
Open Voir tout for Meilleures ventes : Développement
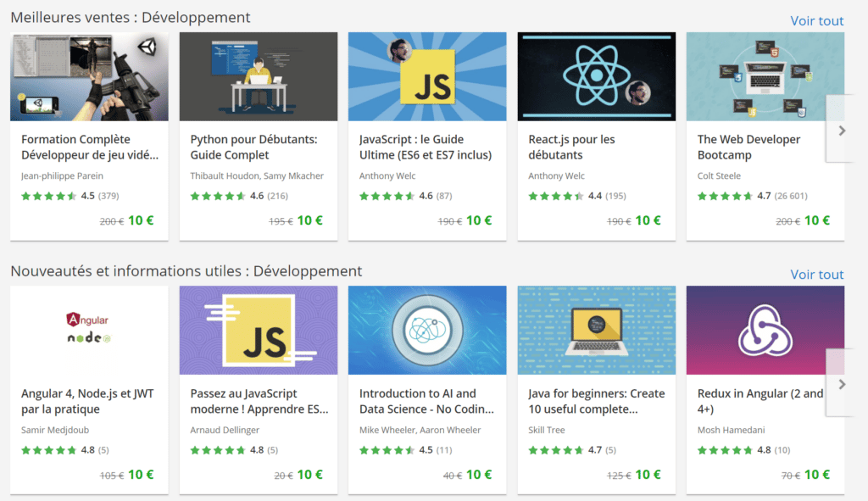pos(816,20)
